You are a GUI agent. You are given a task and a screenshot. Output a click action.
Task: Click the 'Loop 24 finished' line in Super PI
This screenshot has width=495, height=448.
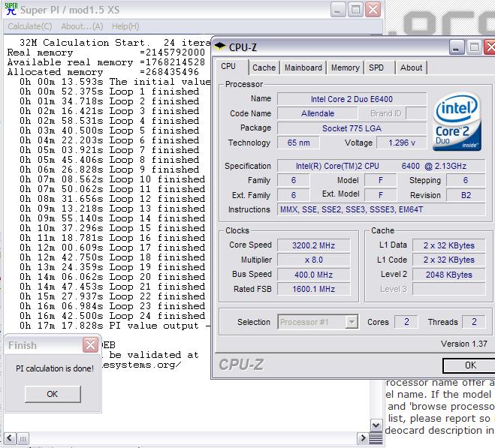pyautogui.click(x=112, y=316)
